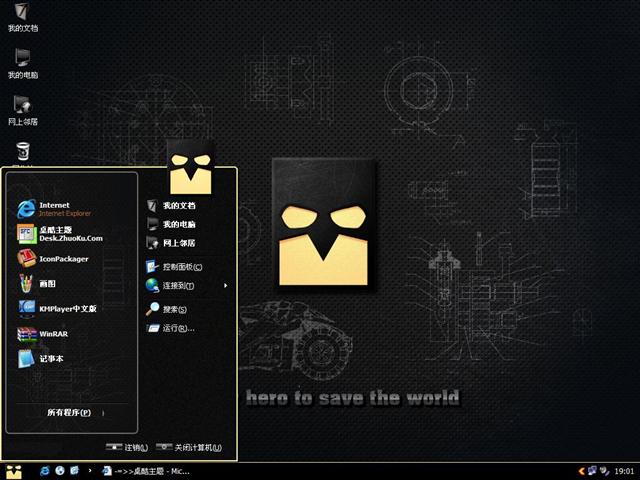Image resolution: width=640 pixels, height=480 pixels.
Task: Click the network computers tray icon
Action: (x=592, y=471)
